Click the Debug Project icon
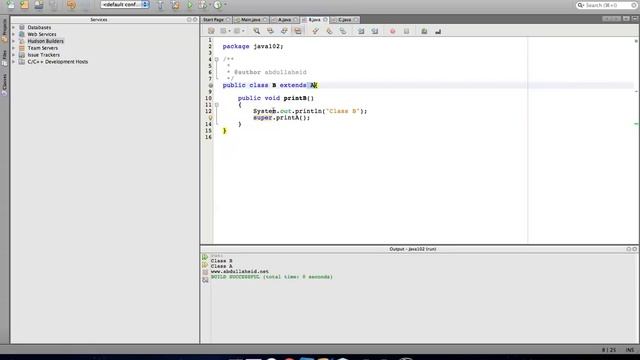 pos(202,5)
